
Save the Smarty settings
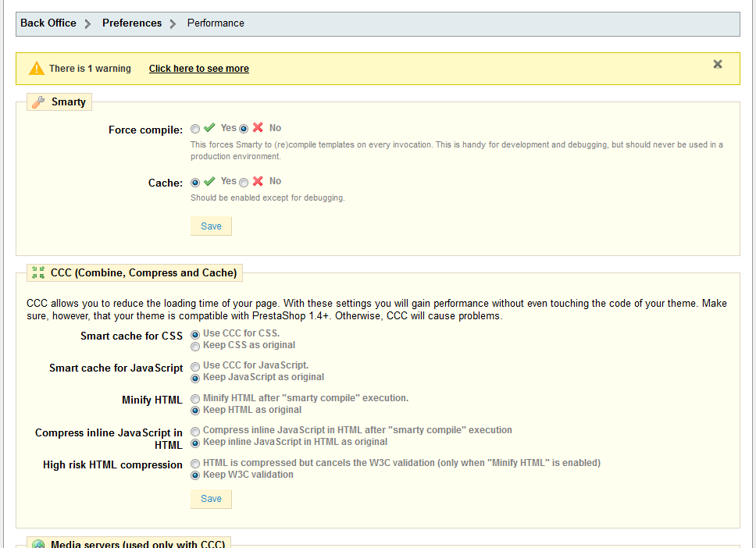point(211,226)
